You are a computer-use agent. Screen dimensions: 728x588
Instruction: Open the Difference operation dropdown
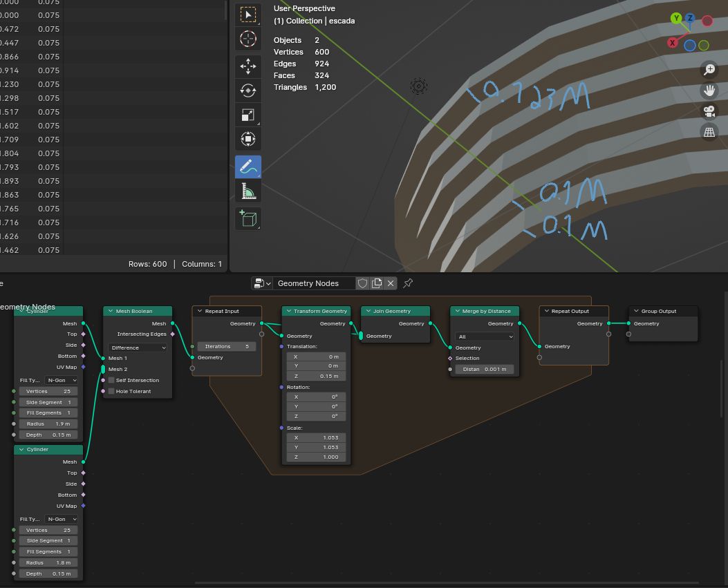coord(138,348)
